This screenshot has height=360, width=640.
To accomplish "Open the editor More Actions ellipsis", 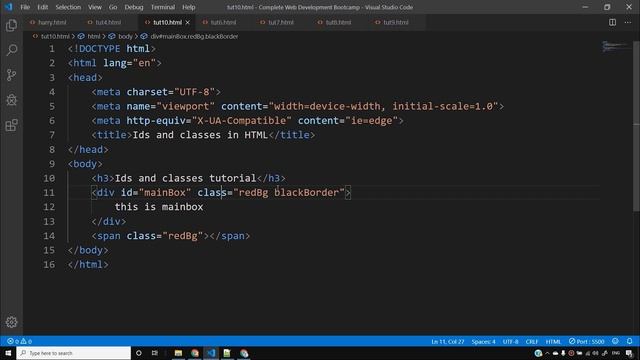I will 628,22.
